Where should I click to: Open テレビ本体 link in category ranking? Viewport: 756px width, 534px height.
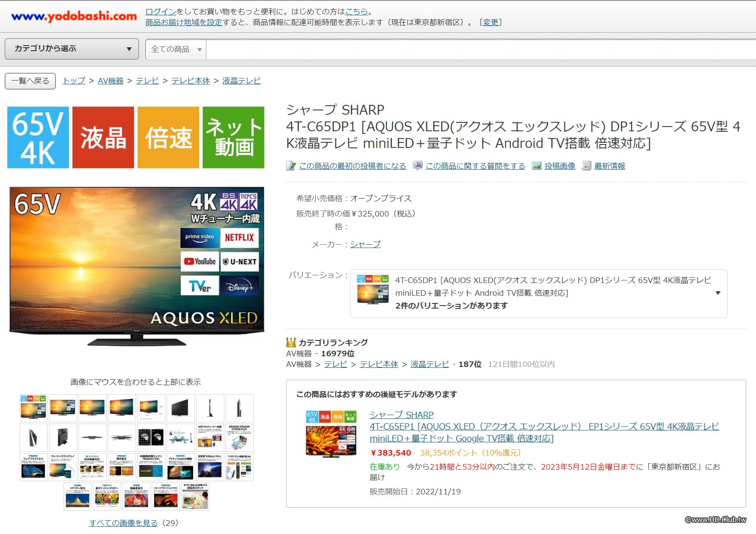pyautogui.click(x=379, y=364)
